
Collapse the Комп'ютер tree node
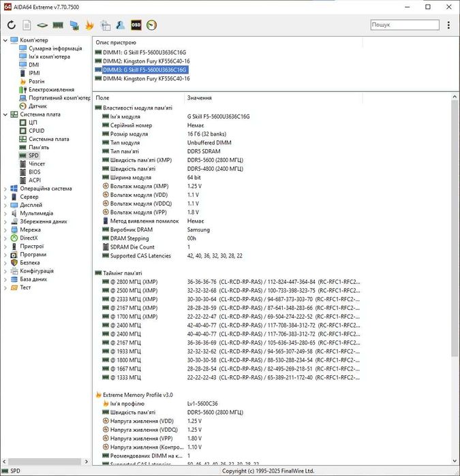coord(5,40)
